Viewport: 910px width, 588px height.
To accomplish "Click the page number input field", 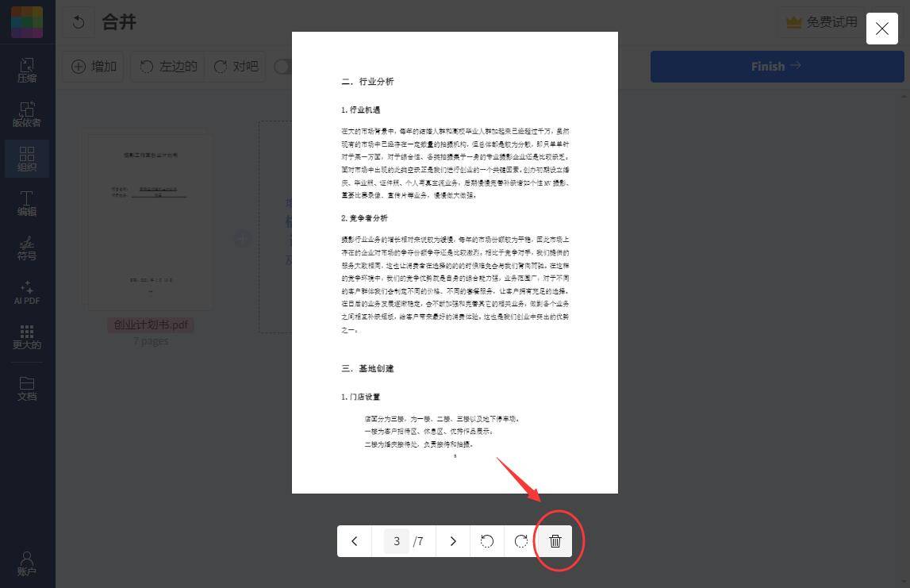I will pos(397,541).
